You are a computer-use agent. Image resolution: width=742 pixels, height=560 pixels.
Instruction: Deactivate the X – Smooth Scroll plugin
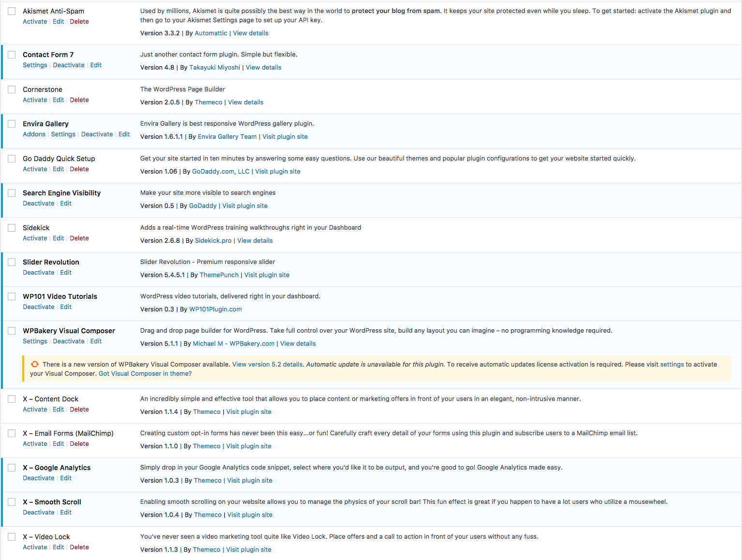pos(39,512)
